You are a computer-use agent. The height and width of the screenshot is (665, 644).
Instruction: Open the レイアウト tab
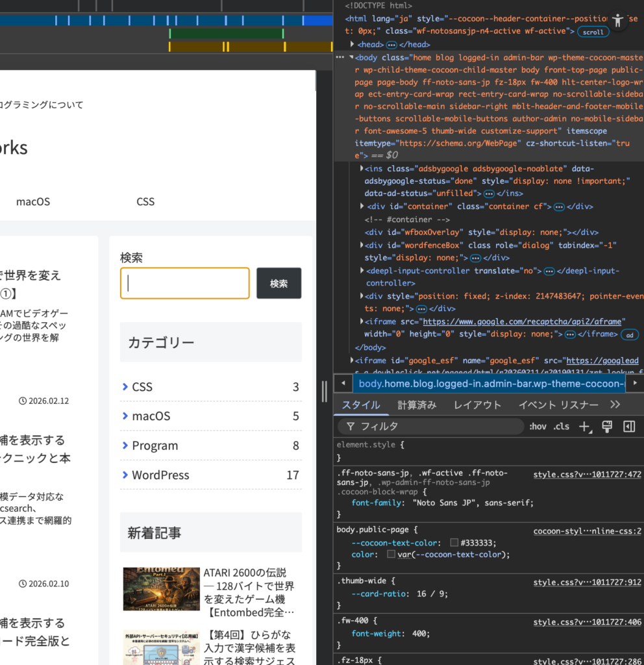[x=477, y=405]
